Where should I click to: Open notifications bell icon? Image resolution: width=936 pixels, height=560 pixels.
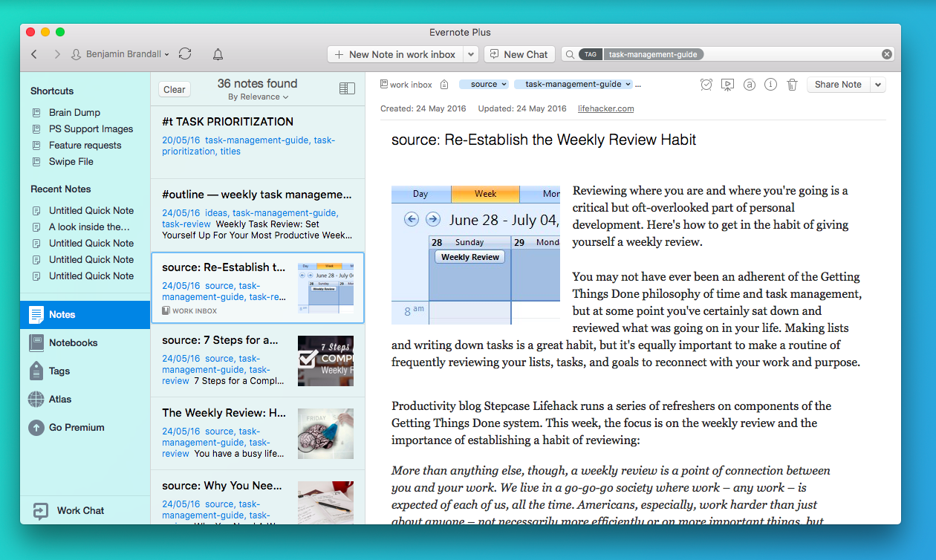click(218, 54)
